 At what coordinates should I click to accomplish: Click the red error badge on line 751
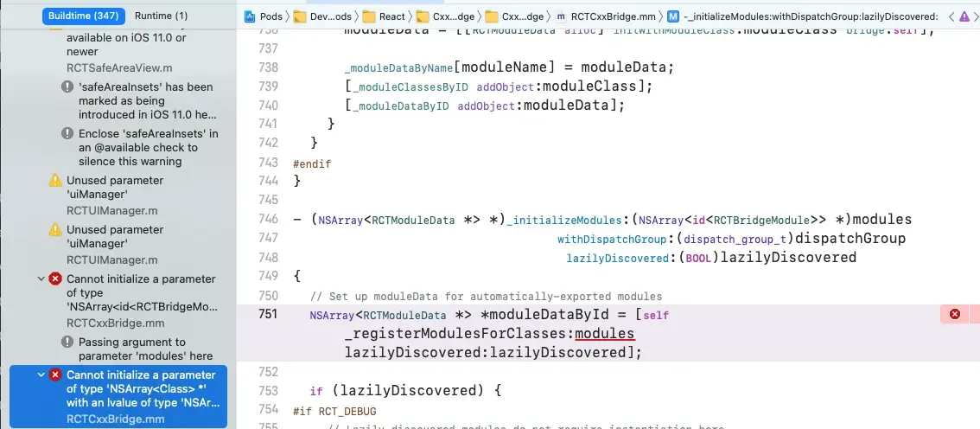click(x=954, y=314)
